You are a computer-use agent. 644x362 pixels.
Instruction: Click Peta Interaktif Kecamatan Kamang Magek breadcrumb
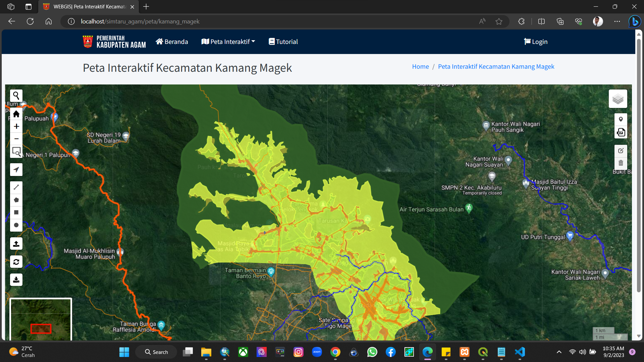tap(496, 66)
